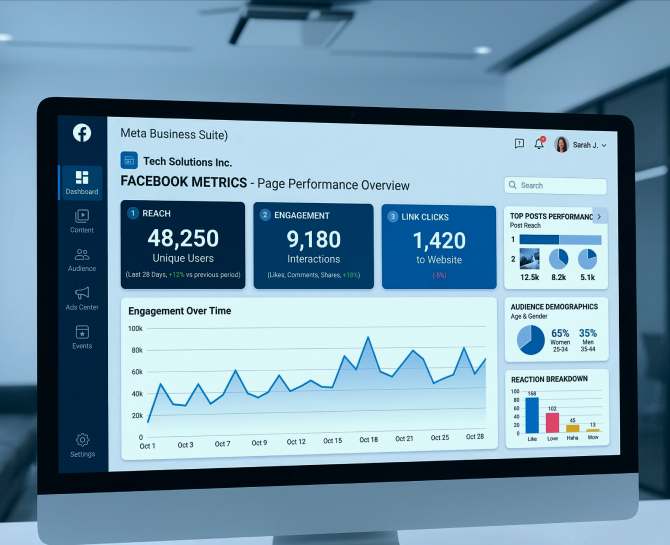This screenshot has height=545, width=670.
Task: Click the 100k label on y-axis
Action: click(135, 328)
